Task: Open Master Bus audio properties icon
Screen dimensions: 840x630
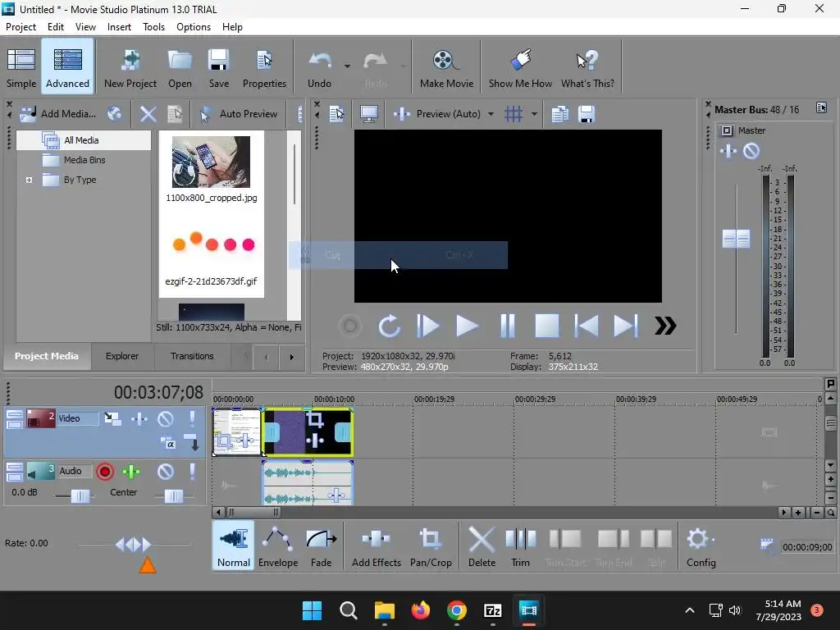Action: coord(821,107)
